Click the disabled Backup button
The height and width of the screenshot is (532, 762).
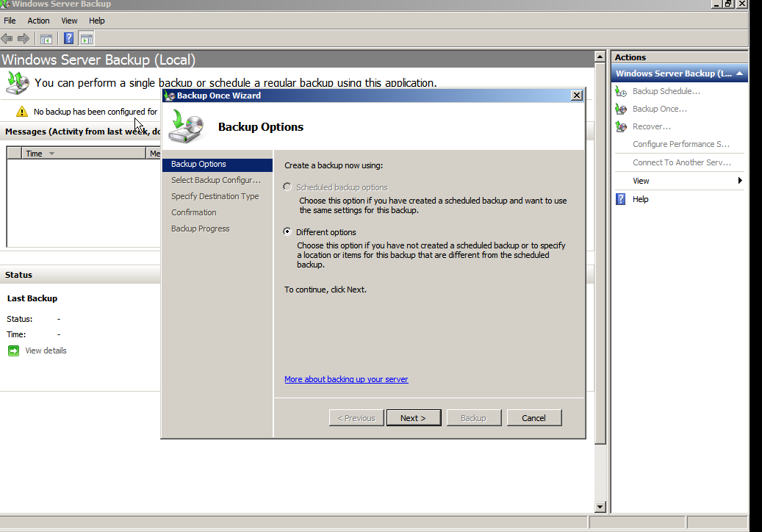[x=473, y=418]
